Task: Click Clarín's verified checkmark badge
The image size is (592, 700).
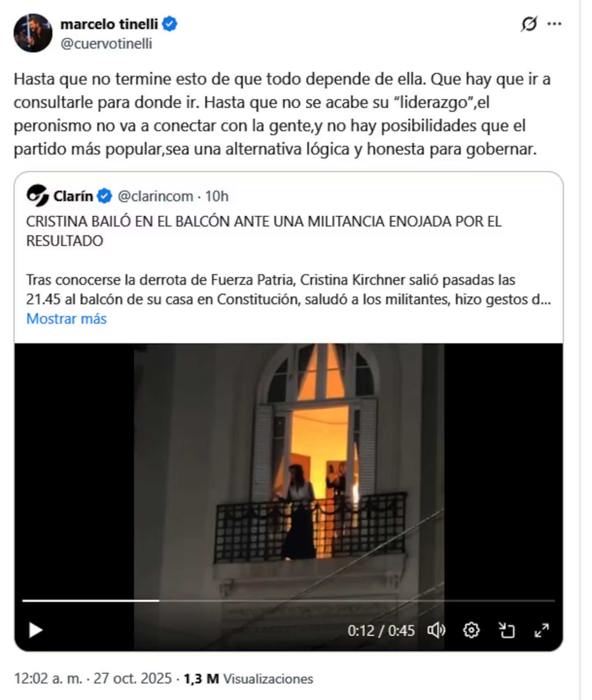Action: click(105, 196)
